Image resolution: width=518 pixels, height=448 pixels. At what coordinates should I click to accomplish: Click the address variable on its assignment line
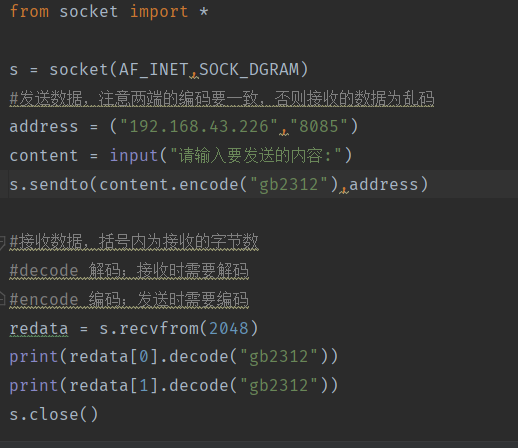44,127
